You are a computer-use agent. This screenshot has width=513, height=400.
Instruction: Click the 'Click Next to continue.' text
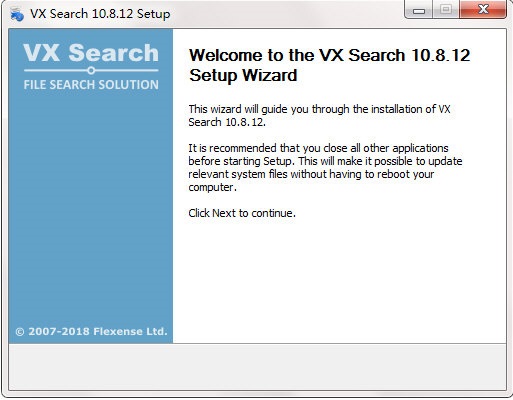[242, 213]
